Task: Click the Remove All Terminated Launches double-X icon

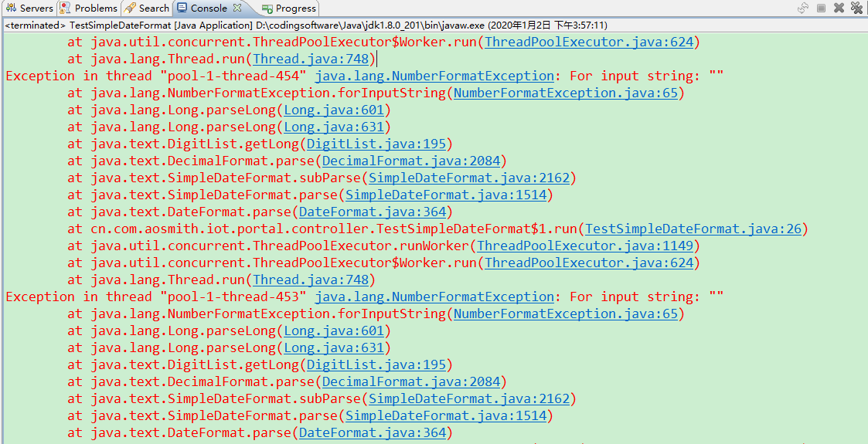Action: 857,8
